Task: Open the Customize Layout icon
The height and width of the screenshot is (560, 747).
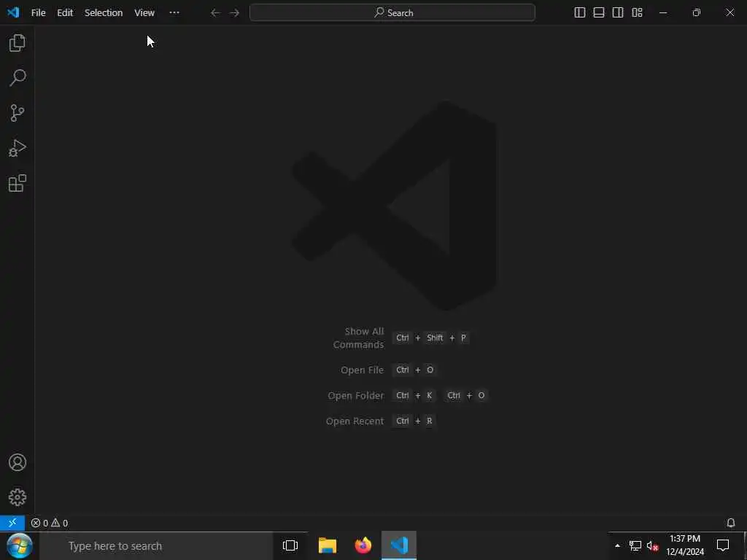Action: (637, 12)
